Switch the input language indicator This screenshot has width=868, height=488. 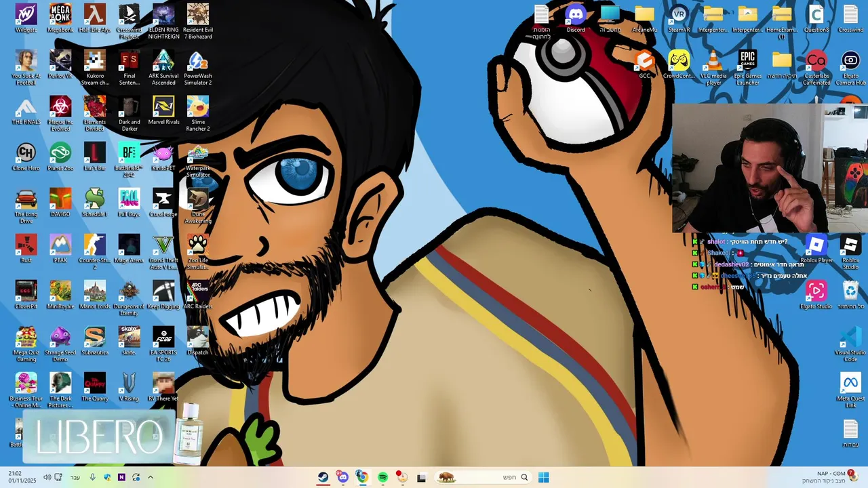[75, 477]
